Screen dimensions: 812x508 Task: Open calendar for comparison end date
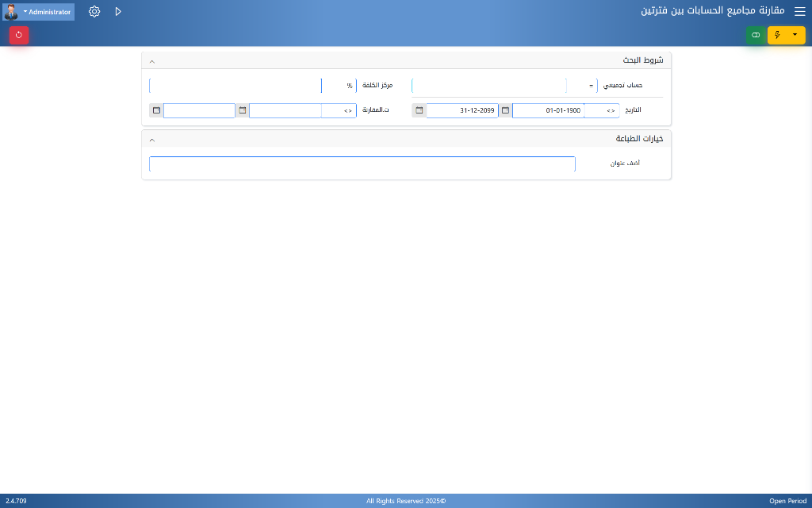[x=156, y=110]
